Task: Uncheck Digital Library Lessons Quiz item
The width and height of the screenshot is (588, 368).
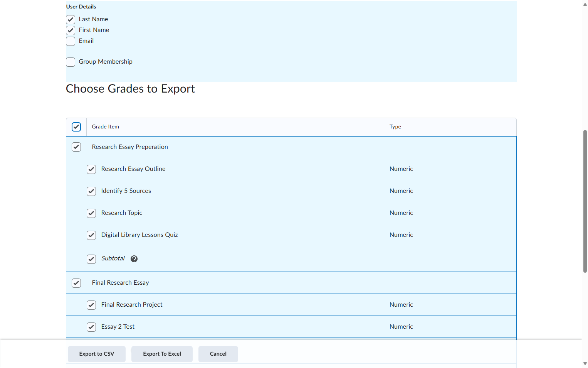Action: tap(91, 235)
